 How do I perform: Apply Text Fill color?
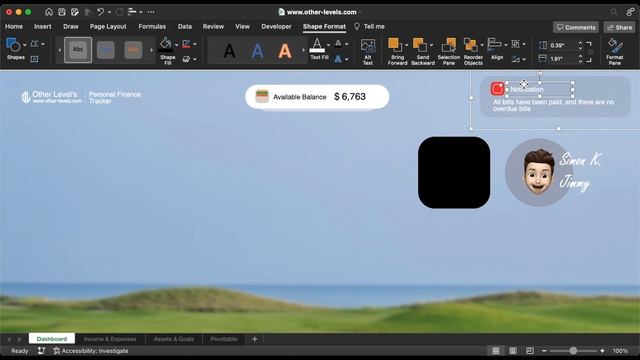click(x=317, y=44)
